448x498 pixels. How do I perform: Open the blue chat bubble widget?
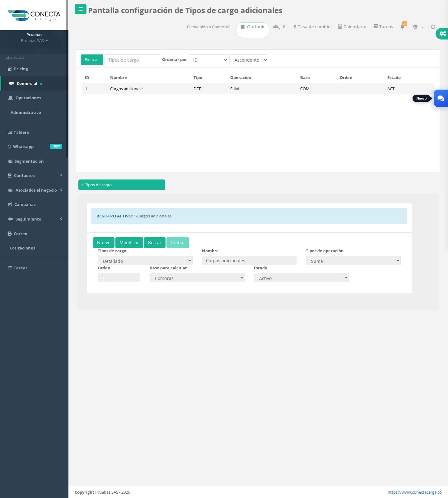[x=441, y=98]
